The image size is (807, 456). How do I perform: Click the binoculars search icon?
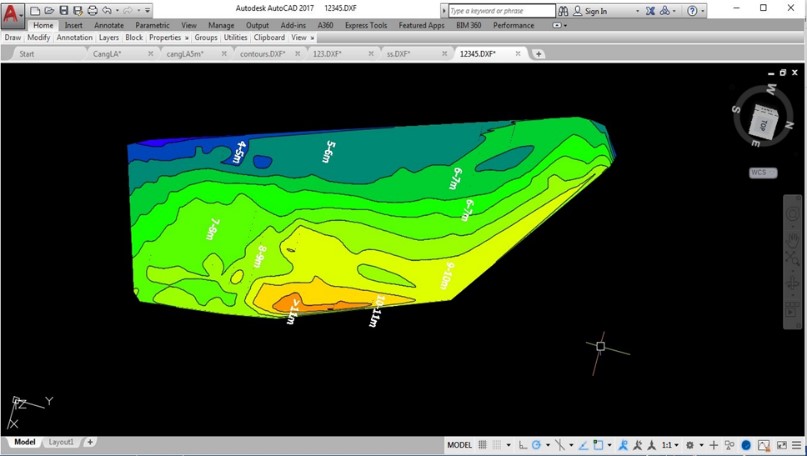[x=563, y=11]
